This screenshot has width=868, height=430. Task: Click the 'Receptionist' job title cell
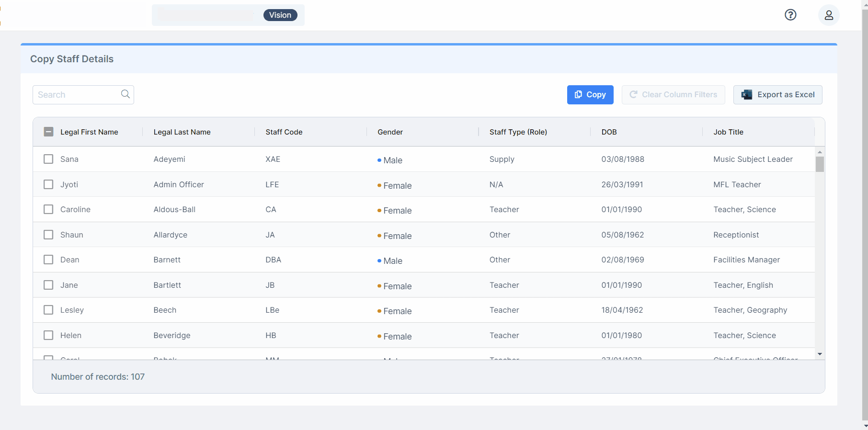point(736,235)
